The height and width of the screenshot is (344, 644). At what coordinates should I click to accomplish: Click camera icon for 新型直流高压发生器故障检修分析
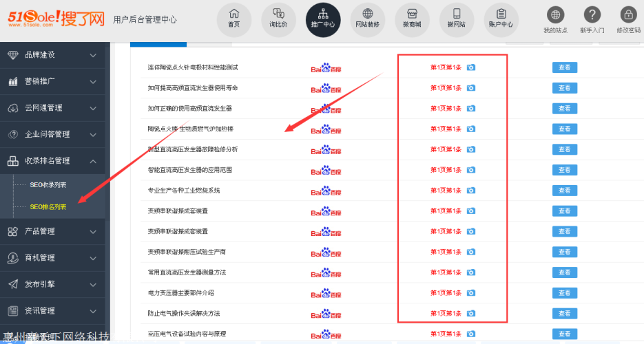[471, 149]
